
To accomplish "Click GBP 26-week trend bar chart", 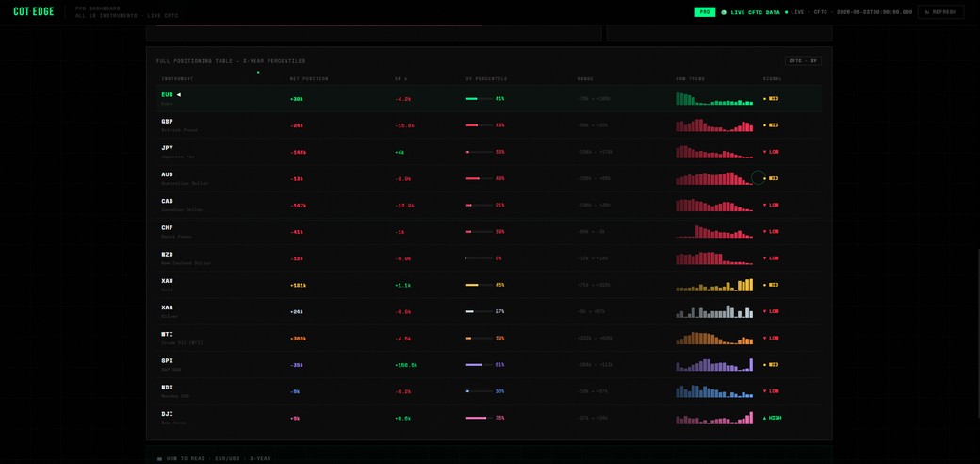I will pyautogui.click(x=714, y=125).
